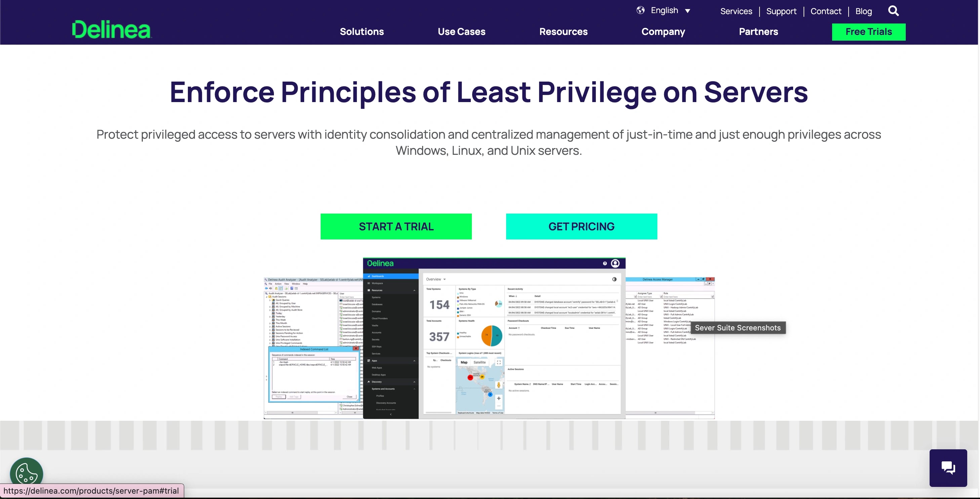Click the globe language icon

coord(641,10)
